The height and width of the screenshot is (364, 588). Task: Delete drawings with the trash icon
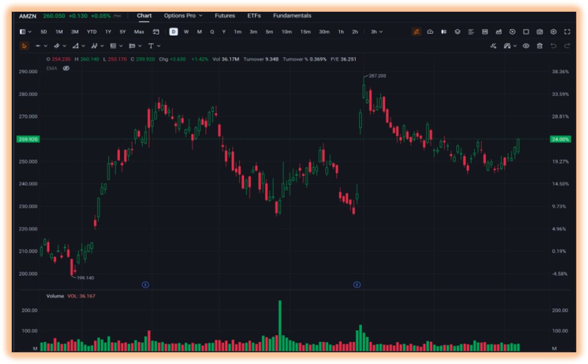[539, 46]
